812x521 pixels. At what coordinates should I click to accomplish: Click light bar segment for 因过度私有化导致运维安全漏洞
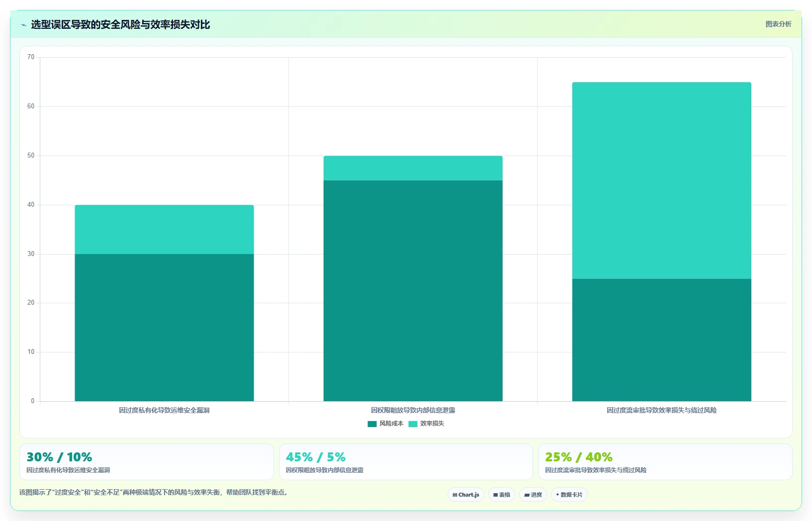(164, 230)
